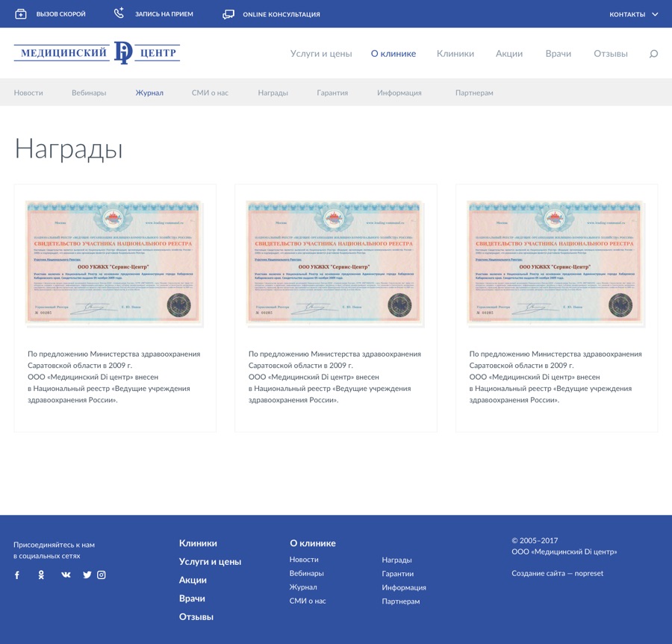Open the Facebook page from footer
The width and height of the screenshot is (672, 644).
click(x=17, y=575)
